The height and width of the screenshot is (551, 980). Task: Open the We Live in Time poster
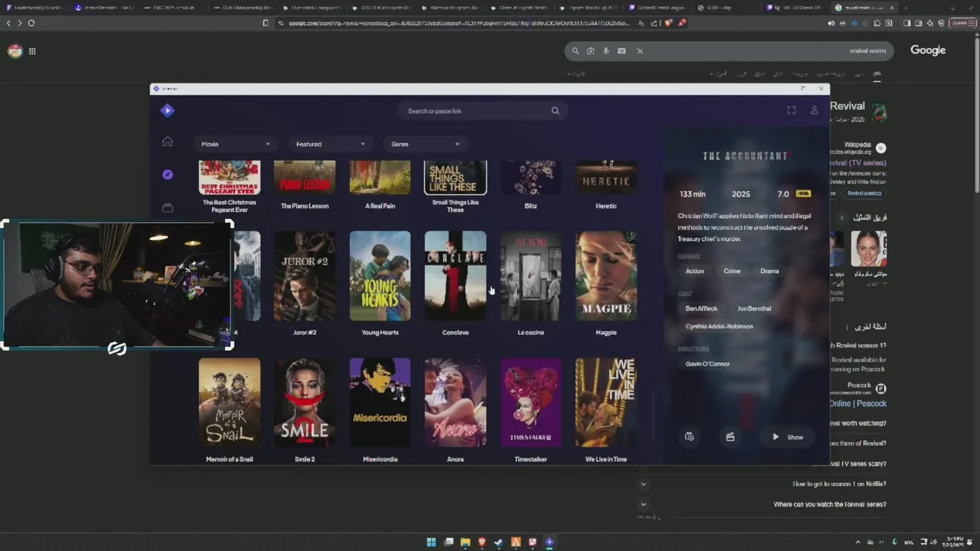pos(606,403)
